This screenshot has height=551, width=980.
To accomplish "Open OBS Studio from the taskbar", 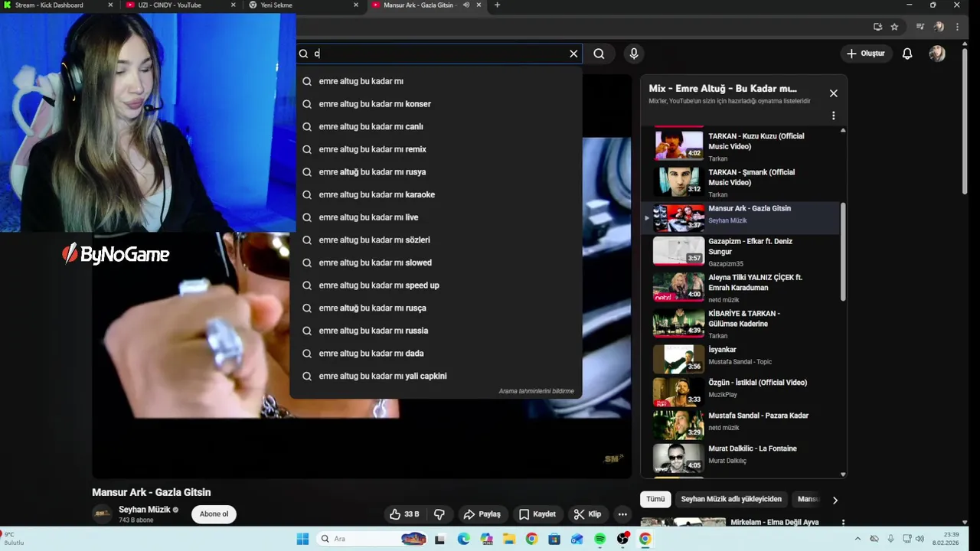I will pos(622,539).
